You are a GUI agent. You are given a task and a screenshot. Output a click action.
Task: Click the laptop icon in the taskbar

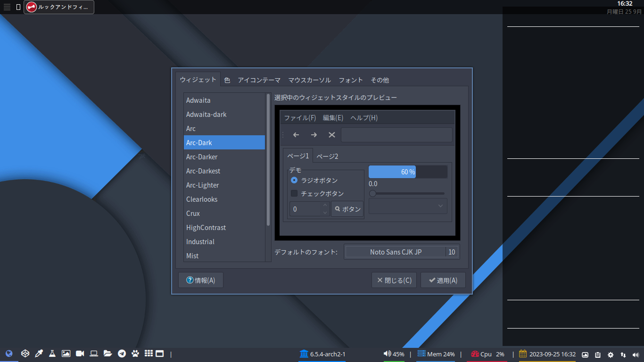tap(94, 354)
